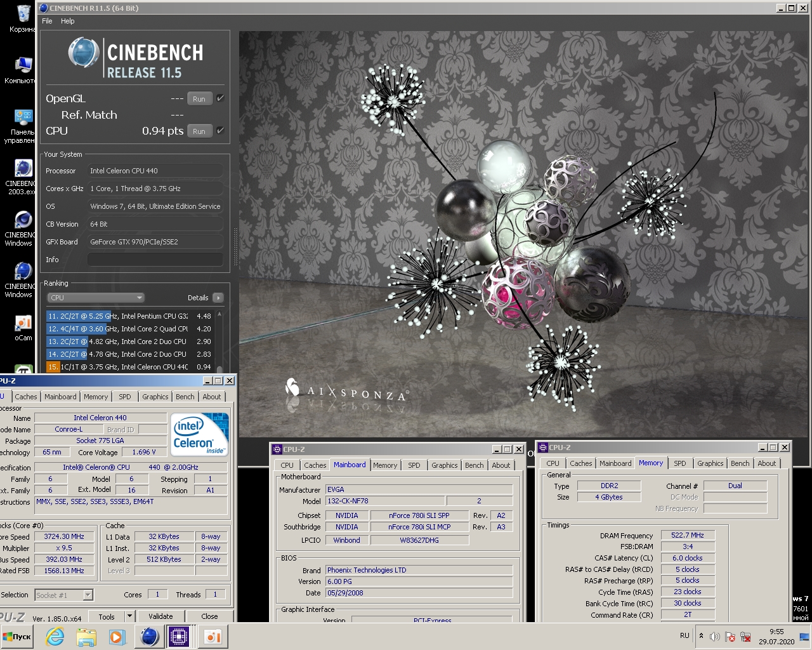Image resolution: width=812 pixels, height=650 pixels.
Task: Open CPU tab in CPU-Z Mainboard window
Action: (x=287, y=465)
